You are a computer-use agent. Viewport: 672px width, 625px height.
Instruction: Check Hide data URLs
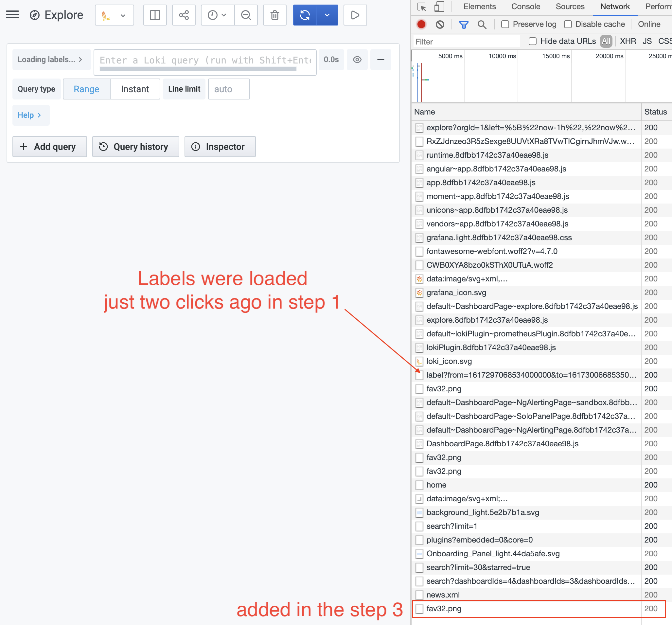[532, 41]
